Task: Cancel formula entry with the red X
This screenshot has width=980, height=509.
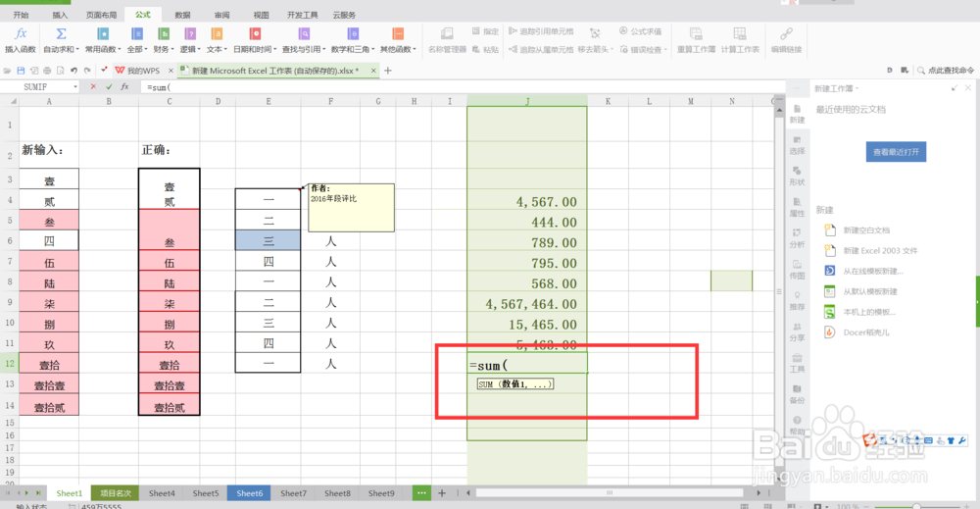Action: [x=93, y=87]
